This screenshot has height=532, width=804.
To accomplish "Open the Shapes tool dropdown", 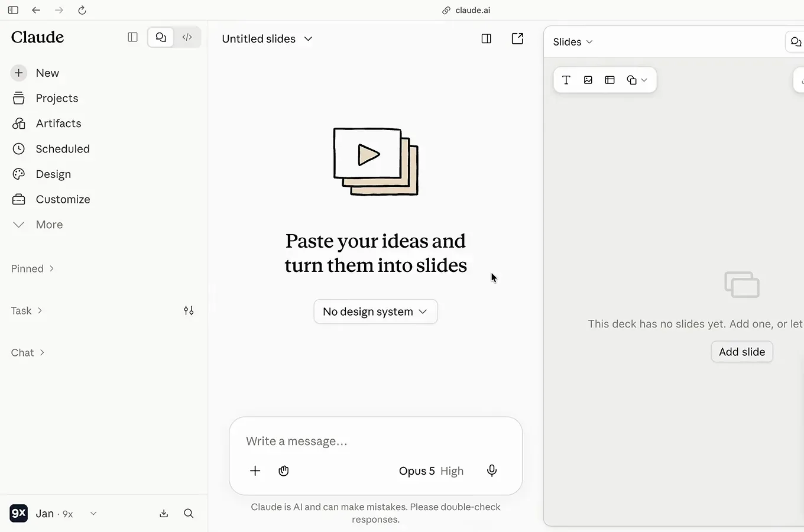I will (x=637, y=80).
